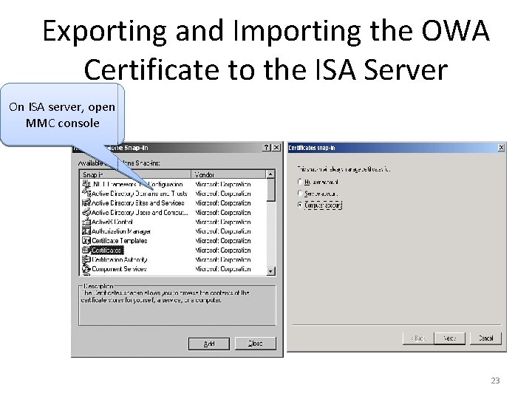
Task: Select Active Directory Sites and Services entry
Action: click(x=137, y=203)
